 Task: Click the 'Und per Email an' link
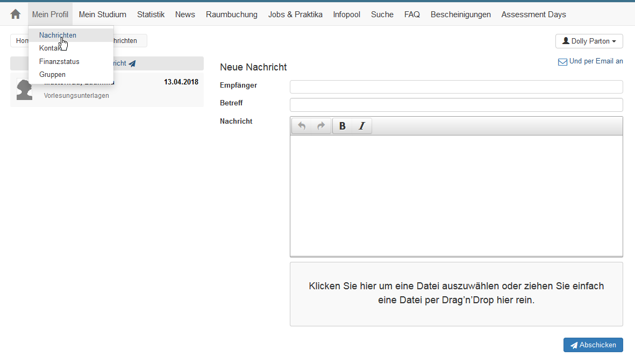pyautogui.click(x=596, y=61)
